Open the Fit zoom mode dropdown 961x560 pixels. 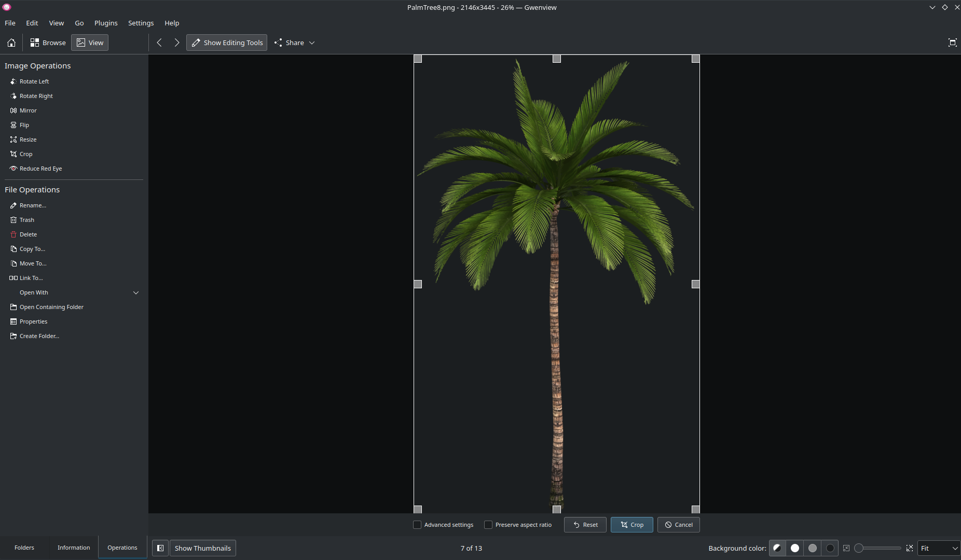[x=938, y=548]
